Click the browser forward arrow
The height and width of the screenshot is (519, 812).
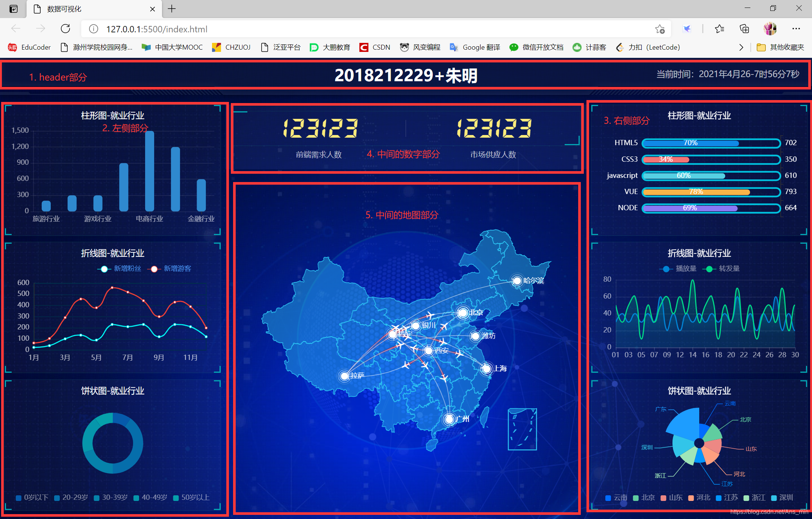click(41, 29)
